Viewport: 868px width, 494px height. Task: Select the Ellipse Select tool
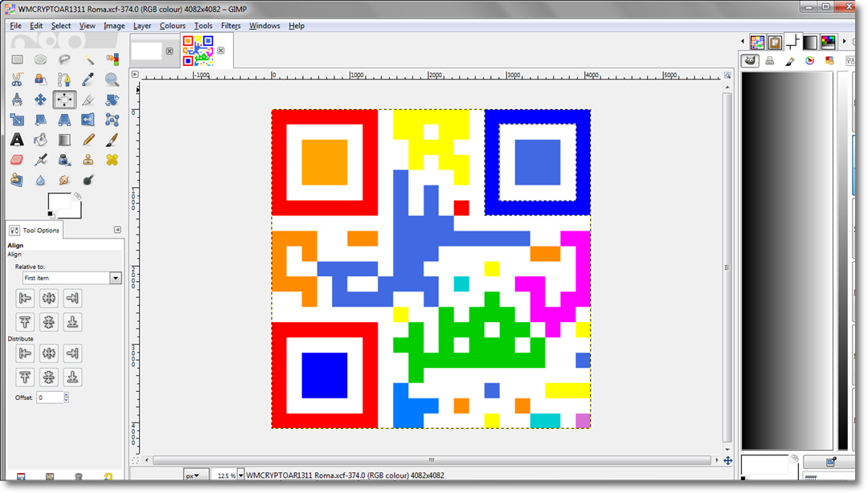tap(40, 59)
